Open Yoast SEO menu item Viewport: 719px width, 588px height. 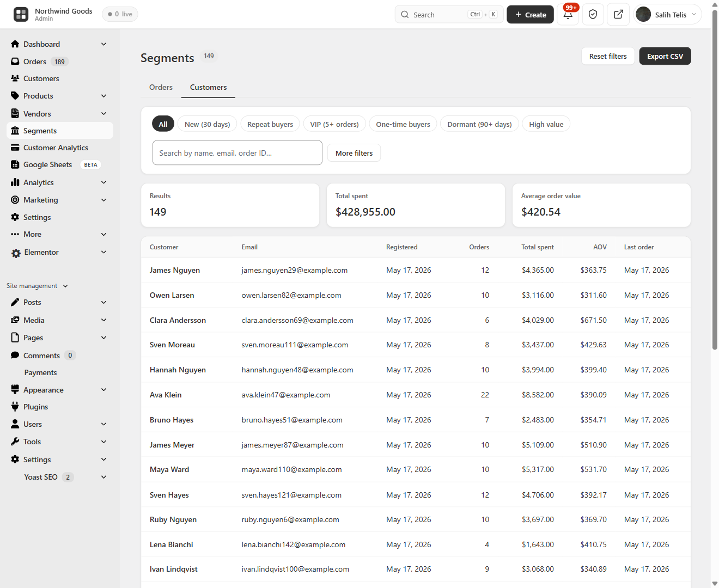pyautogui.click(x=41, y=477)
